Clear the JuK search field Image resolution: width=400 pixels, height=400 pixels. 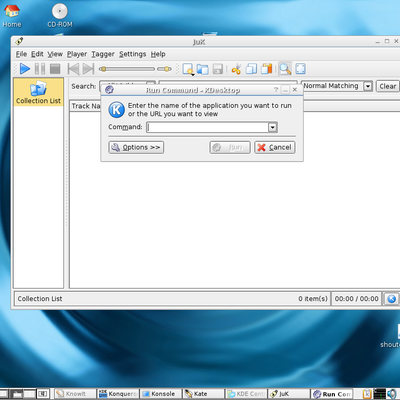pos(388,86)
